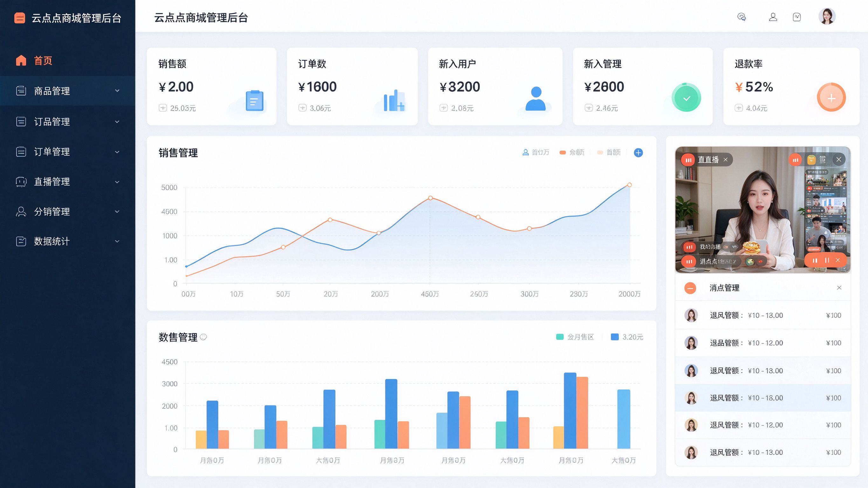868x488 pixels.
Task: Close the live video overlay
Action: point(839,159)
